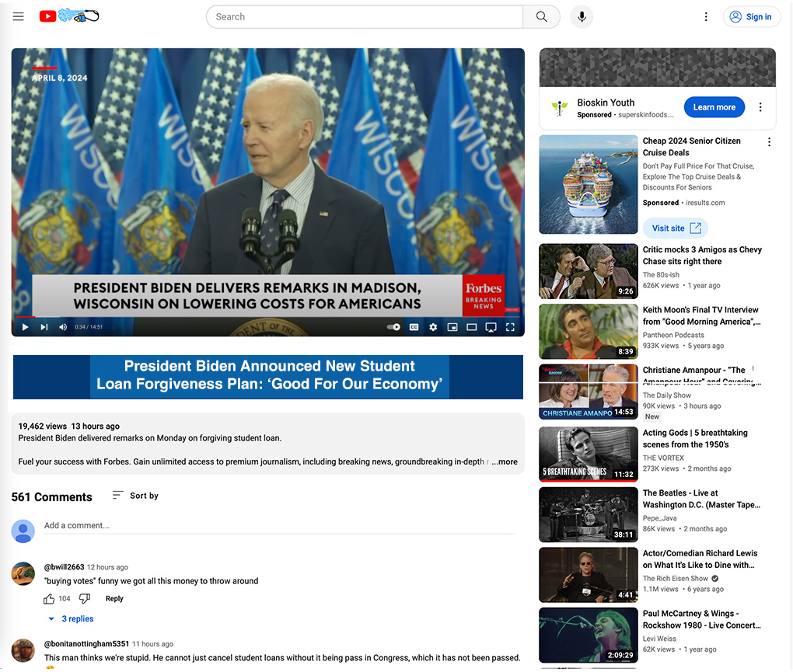Open the top-bar three-dot settings menu

(706, 17)
